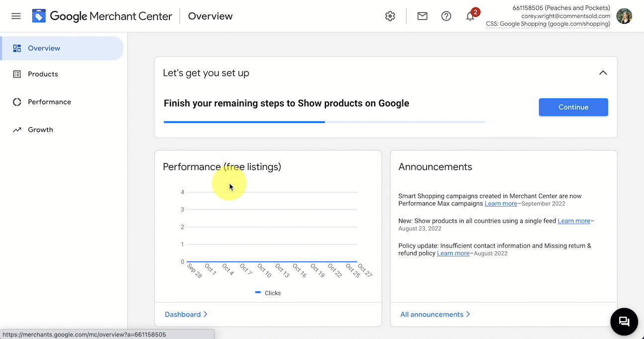Click the Growth trend icon
The width and height of the screenshot is (644, 339).
(x=17, y=130)
